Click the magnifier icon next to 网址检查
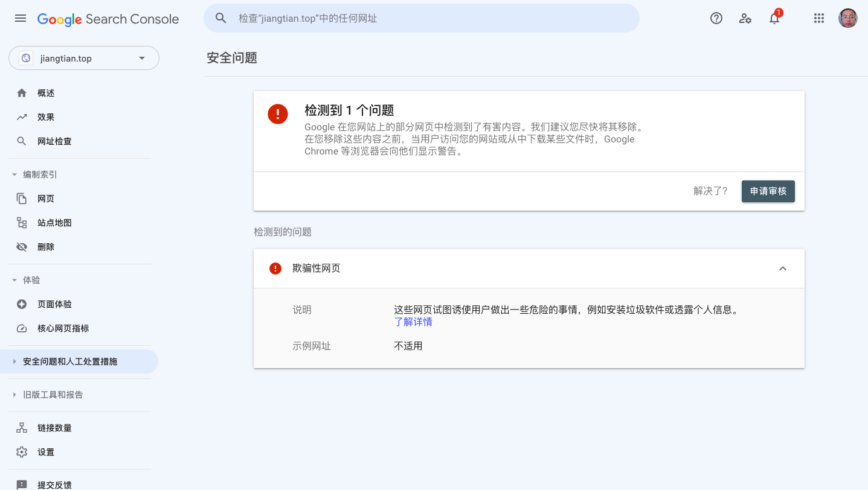The image size is (868, 490). 22,141
